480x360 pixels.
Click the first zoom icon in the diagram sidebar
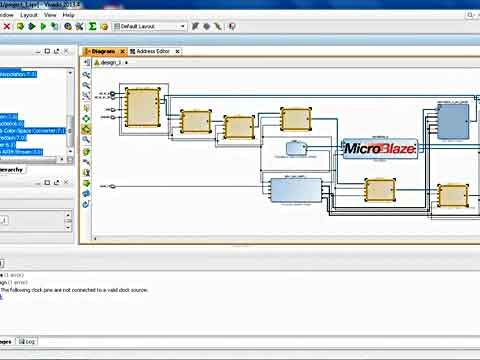86,74
